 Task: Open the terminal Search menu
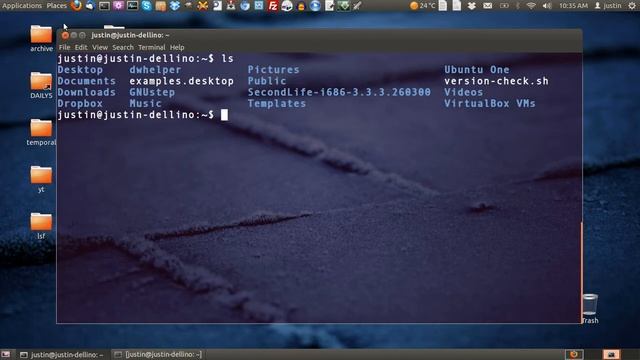tap(123, 47)
